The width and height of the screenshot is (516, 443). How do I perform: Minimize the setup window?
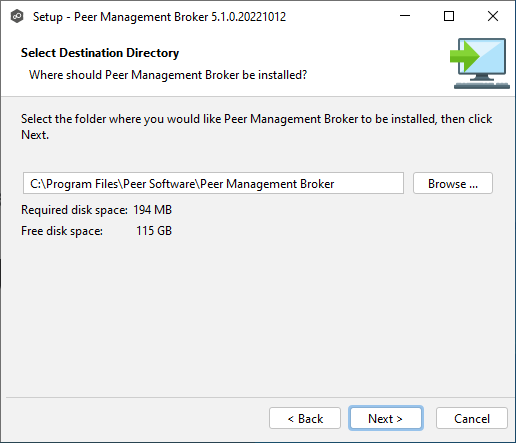405,16
